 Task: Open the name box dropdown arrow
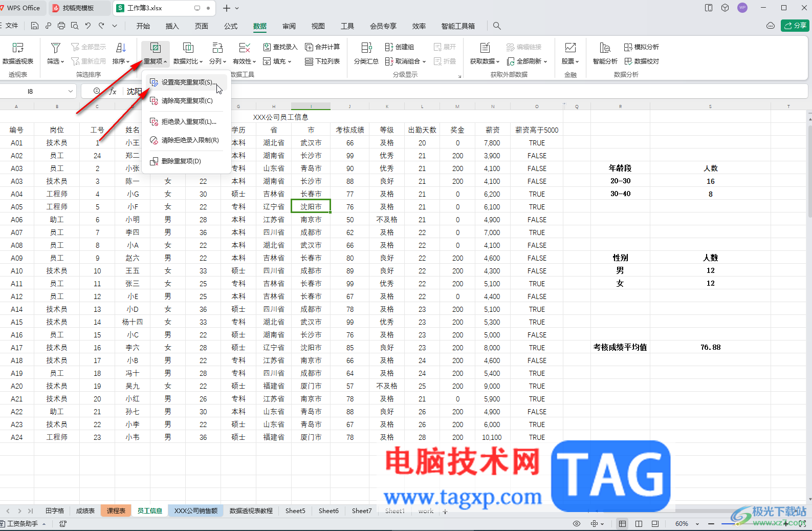pos(70,92)
